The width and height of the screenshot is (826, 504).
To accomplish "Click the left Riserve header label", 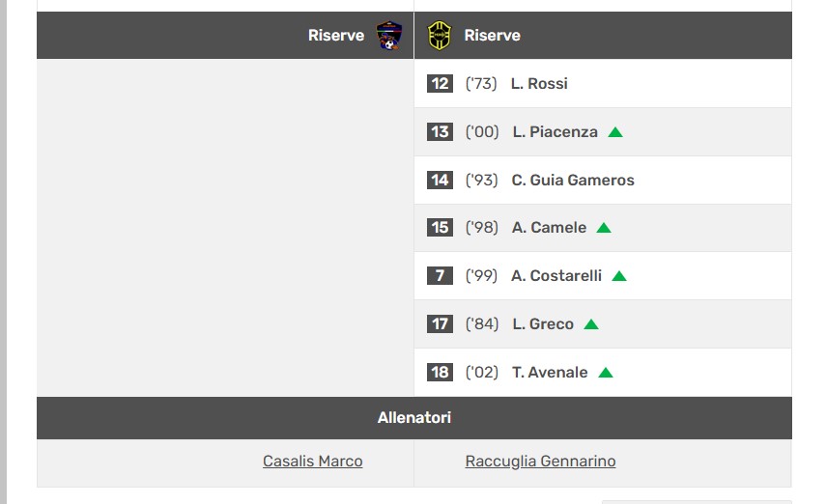I will [x=336, y=36].
